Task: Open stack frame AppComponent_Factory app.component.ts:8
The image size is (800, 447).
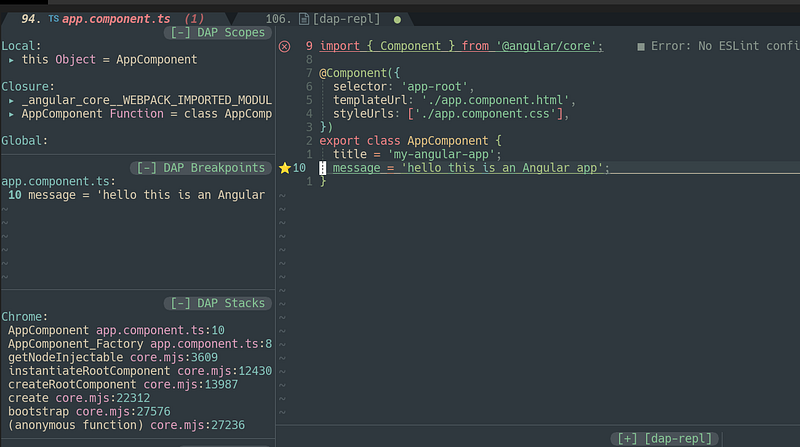Action: 140,344
